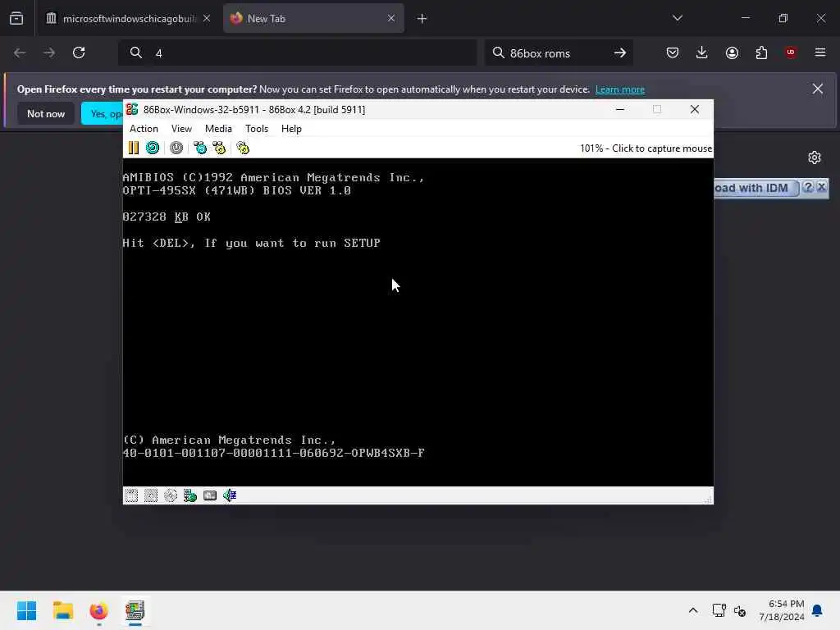Show hidden system tray icons chevron
The image size is (840, 630).
(692, 610)
